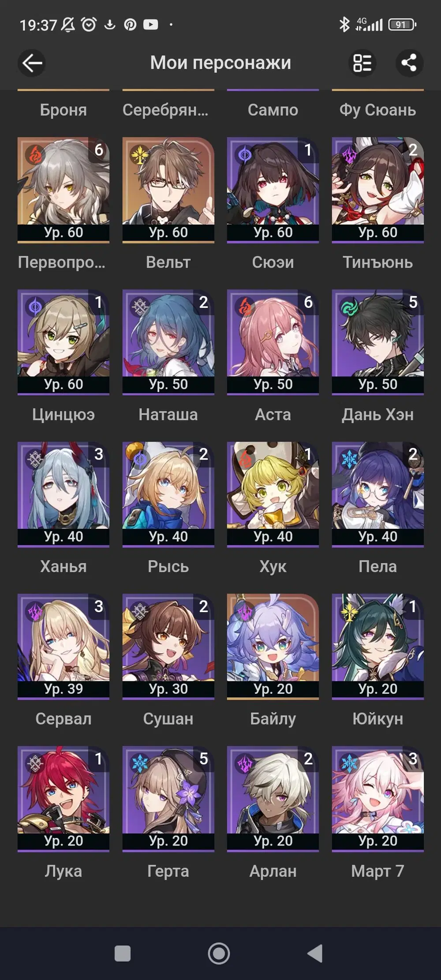This screenshot has width=441, height=980.
Task: Tap the back arrow icon
Action: point(32,63)
